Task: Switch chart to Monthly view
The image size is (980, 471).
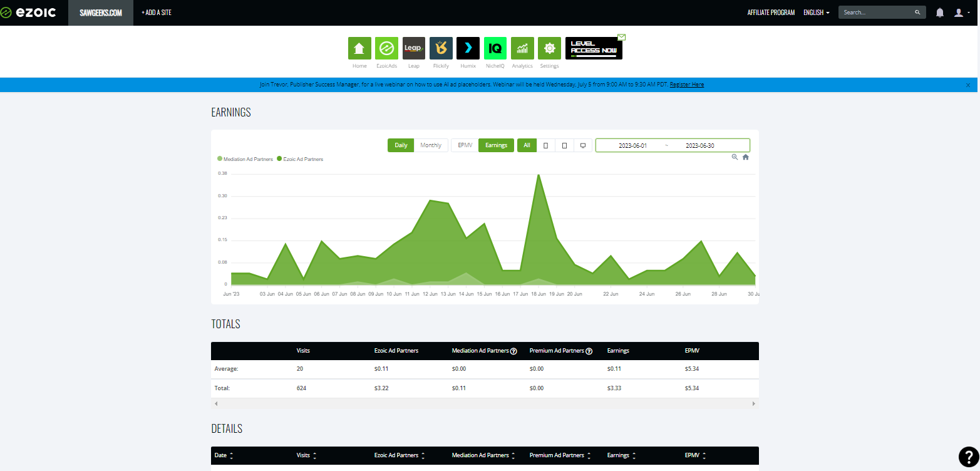Action: (x=431, y=145)
